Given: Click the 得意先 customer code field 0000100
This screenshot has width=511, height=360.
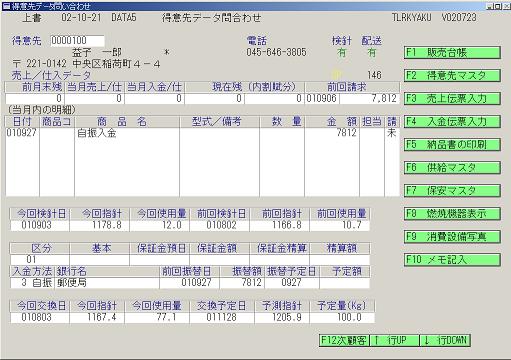Looking at the screenshot, I should point(77,41).
